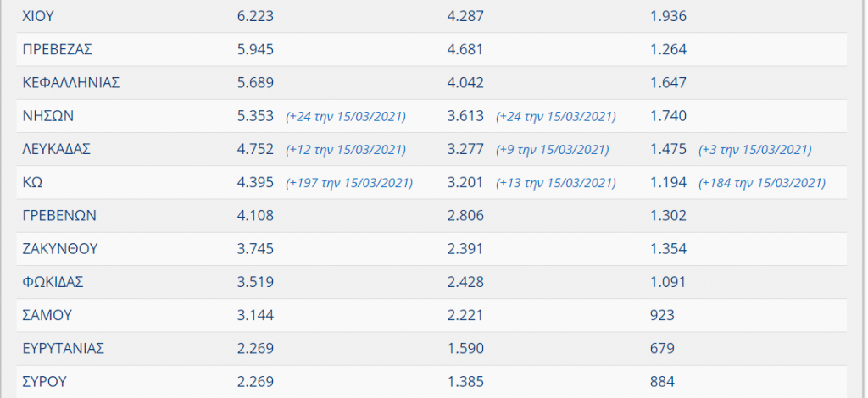Click the ΚΕΦΑΛΛΗΝΙΑΣ region cell
The image size is (868, 398).
click(71, 83)
